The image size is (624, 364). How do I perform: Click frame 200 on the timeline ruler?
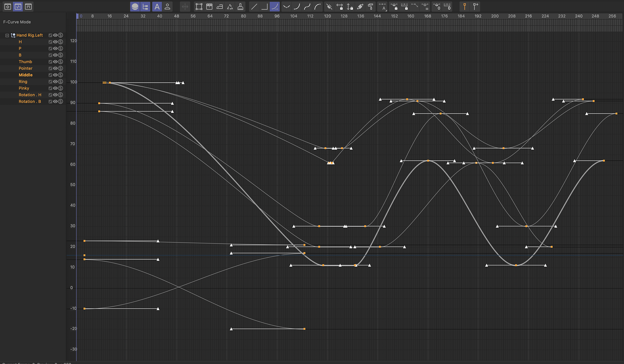click(x=495, y=16)
